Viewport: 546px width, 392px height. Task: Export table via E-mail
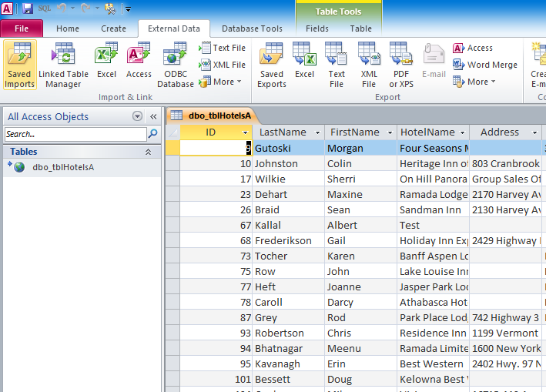click(x=434, y=61)
